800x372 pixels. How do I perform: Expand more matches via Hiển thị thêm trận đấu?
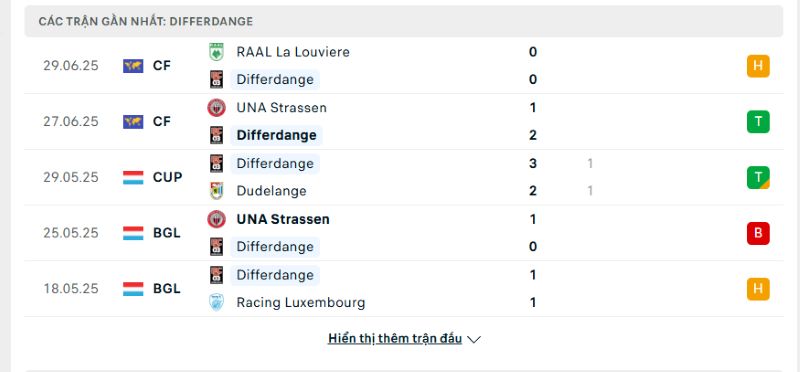point(395,339)
